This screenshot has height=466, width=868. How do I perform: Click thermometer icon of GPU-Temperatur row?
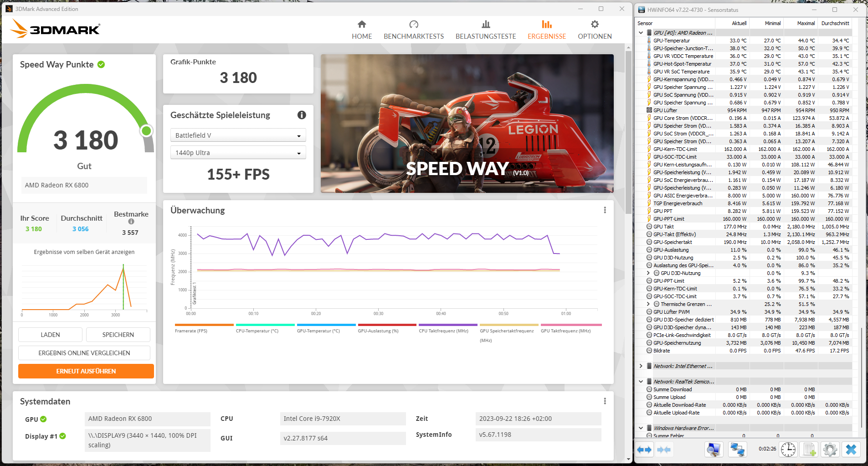(649, 41)
